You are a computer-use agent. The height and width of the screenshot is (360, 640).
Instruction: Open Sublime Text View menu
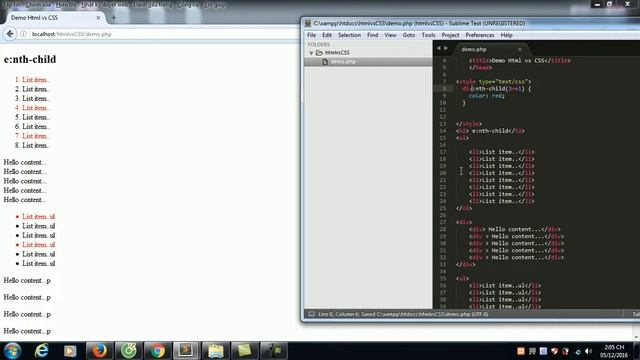[391, 35]
